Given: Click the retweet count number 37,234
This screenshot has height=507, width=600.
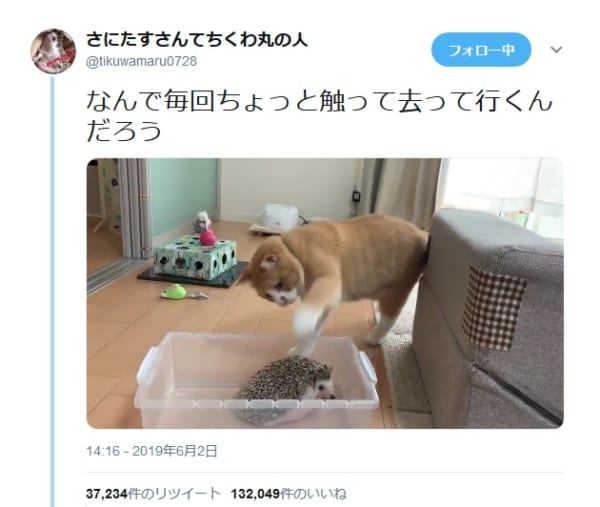Looking at the screenshot, I should click(107, 494).
